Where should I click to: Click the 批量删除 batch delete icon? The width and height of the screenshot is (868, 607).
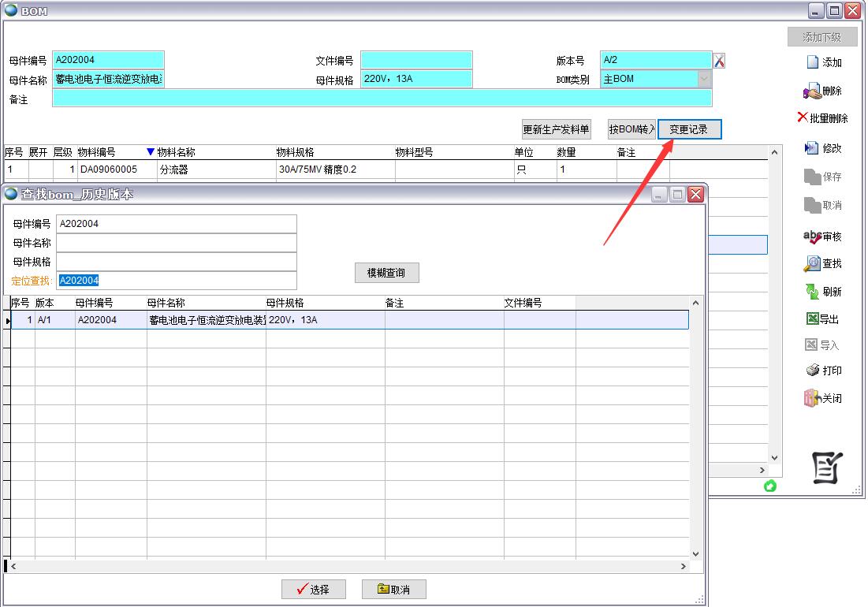[803, 117]
